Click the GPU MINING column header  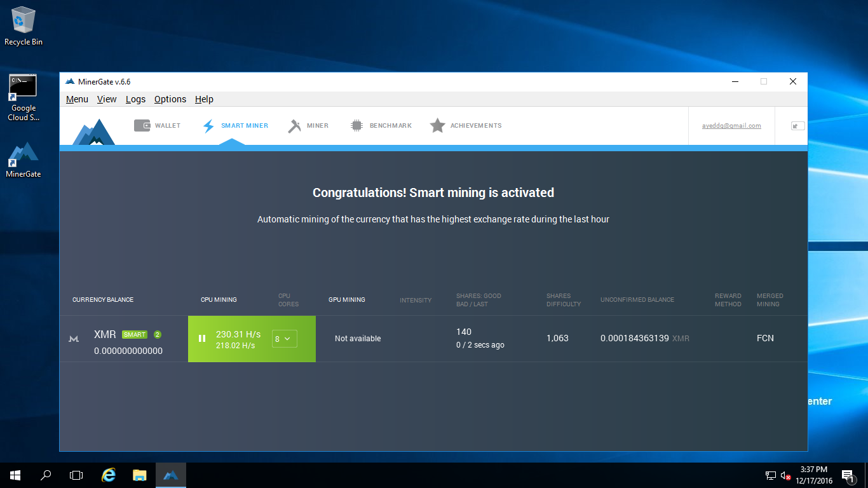point(347,300)
